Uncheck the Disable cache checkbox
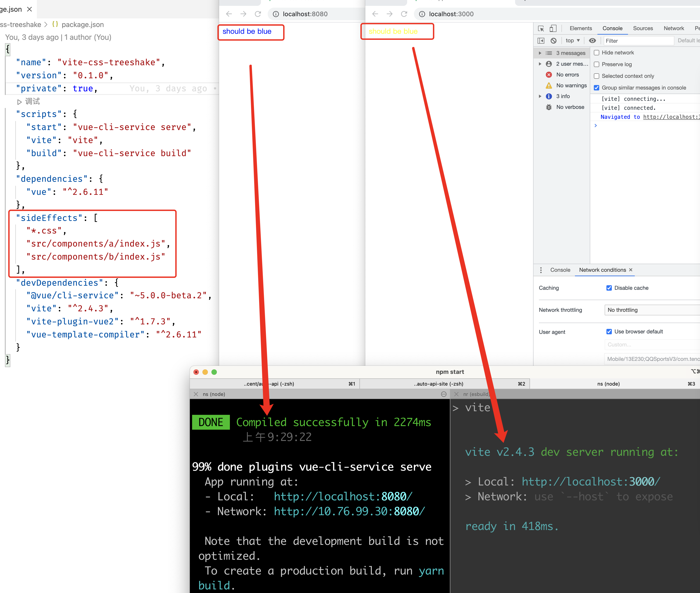The height and width of the screenshot is (593, 700). (609, 288)
